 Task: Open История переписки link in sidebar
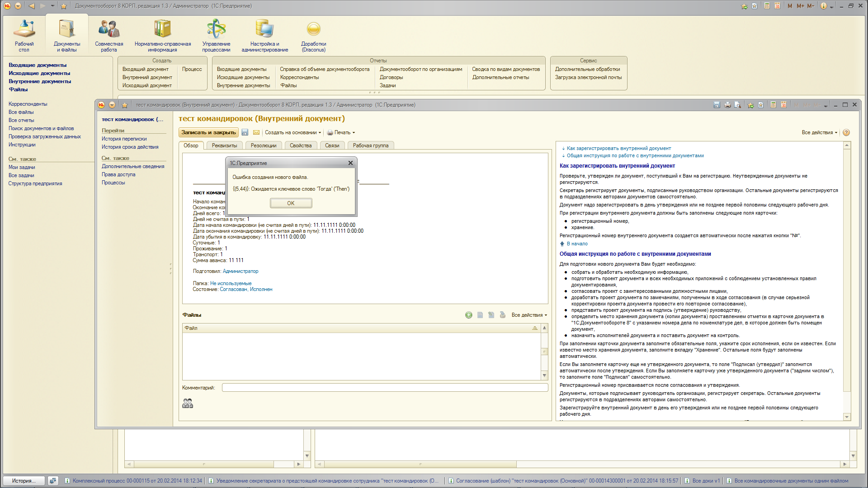point(124,139)
